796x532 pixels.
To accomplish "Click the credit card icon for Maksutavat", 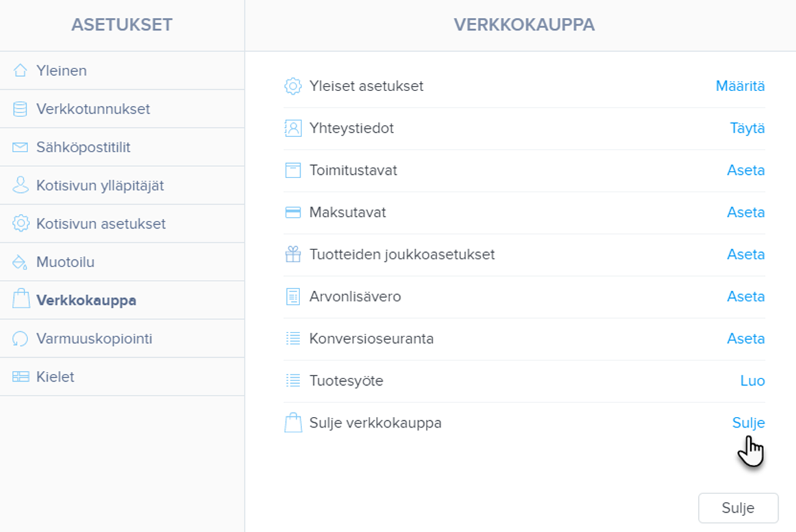I will [x=293, y=213].
